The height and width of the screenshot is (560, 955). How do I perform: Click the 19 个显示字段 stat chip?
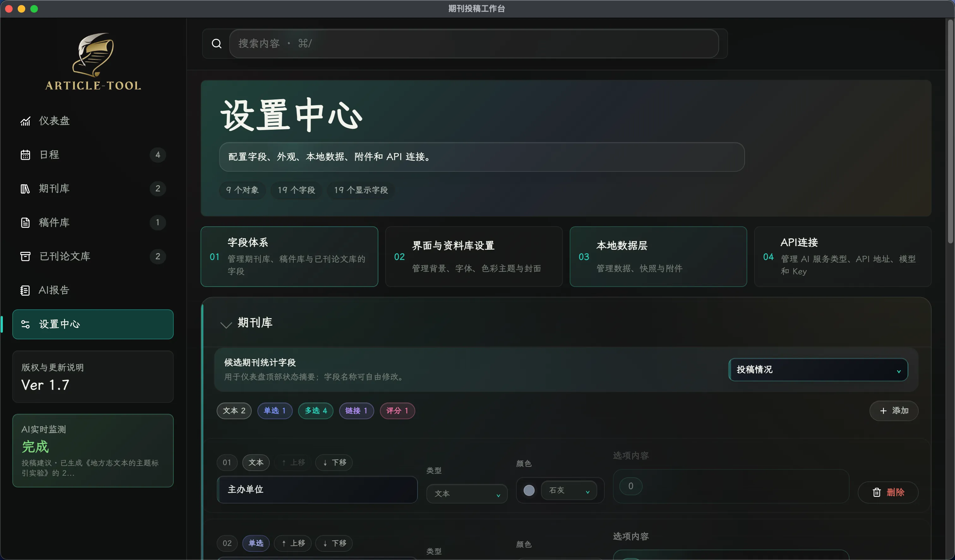pos(361,190)
